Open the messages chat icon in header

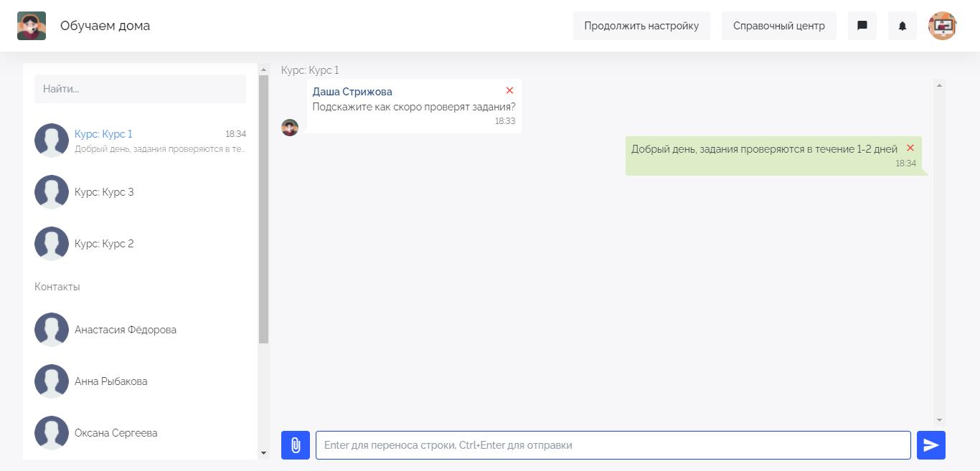point(862,26)
